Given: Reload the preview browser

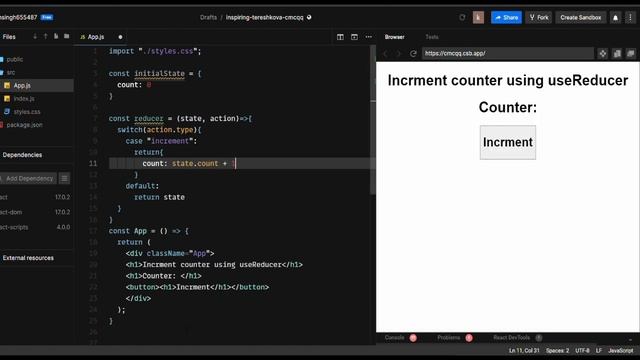Looking at the screenshot, I should point(413,53).
